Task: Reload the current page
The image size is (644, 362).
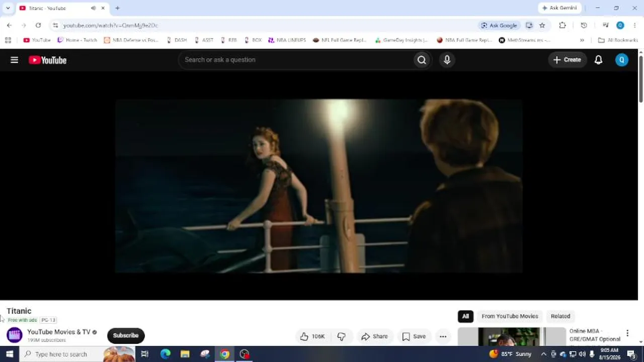Action: tap(38, 25)
